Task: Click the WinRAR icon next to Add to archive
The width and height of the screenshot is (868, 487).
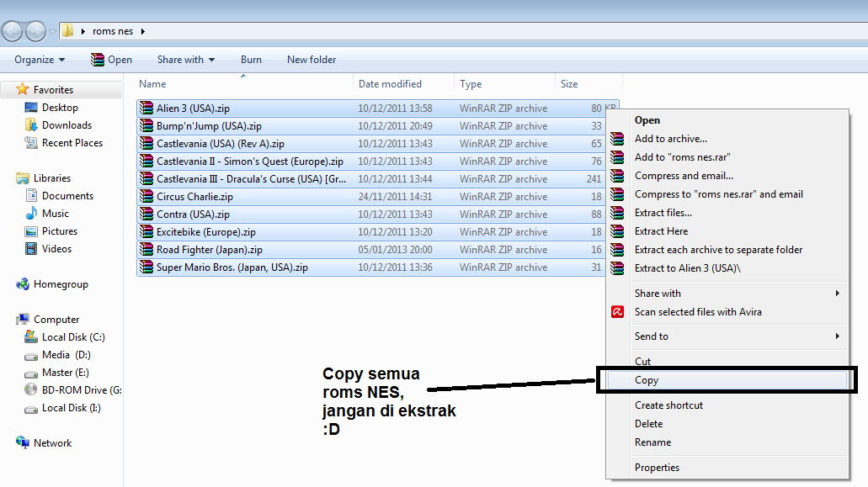Action: coord(617,139)
